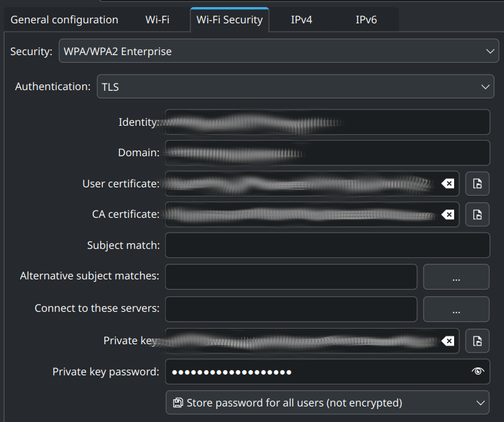The image size is (504, 422).
Task: Reveal the private key password
Action: click(x=477, y=371)
